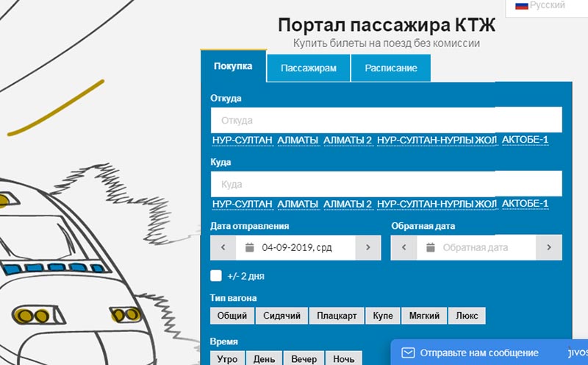Go to next departure date
This screenshot has height=365, width=588.
tap(368, 247)
